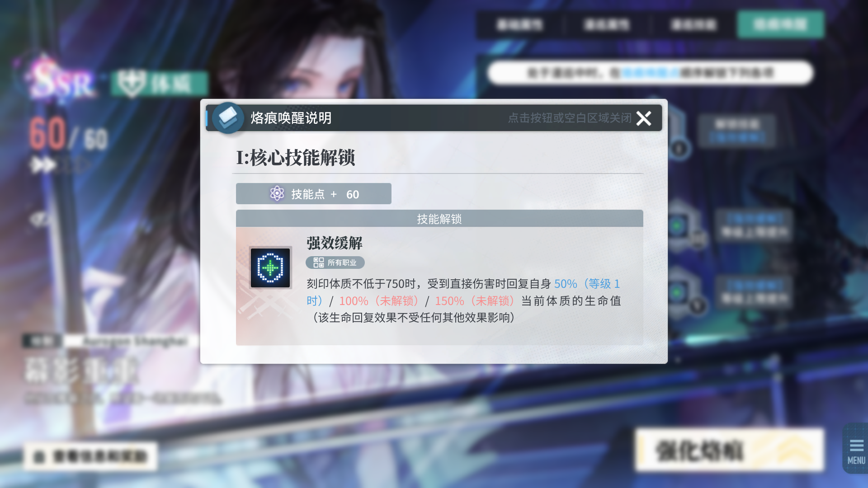868x488 pixels.
Task: Open the label beside the middle node
Action: pos(755,225)
